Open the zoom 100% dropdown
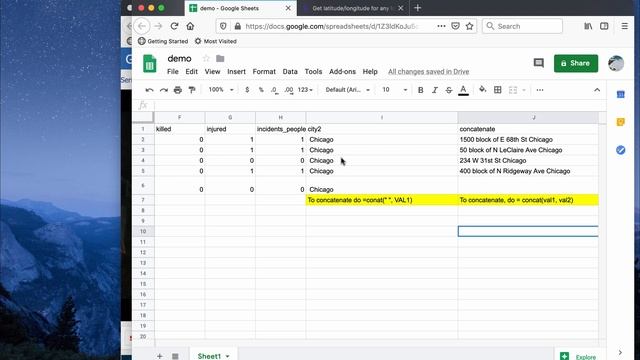Screen dimensions: 640x360 tap(221, 90)
